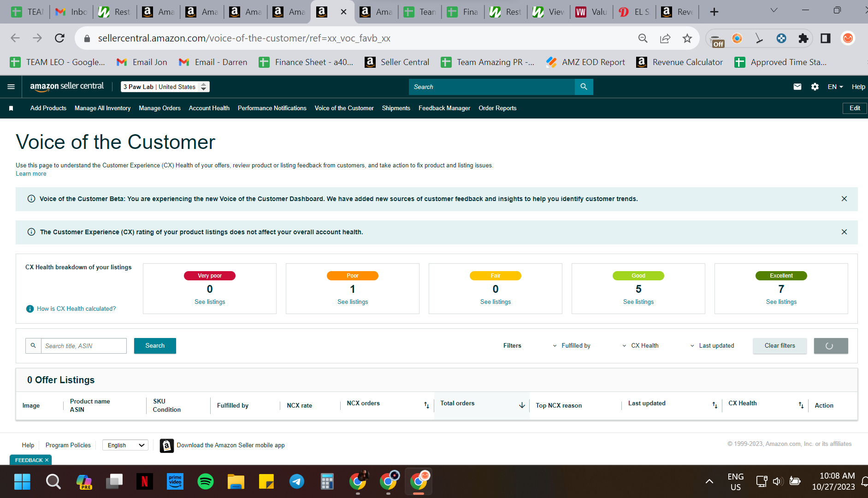Click the browser address bar URL
This screenshot has height=498, width=868.
pyautogui.click(x=244, y=38)
